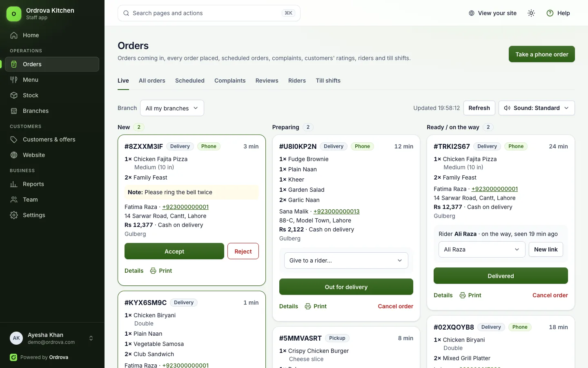588x368 pixels.
Task: Open the Till shifts tab
Action: click(328, 81)
